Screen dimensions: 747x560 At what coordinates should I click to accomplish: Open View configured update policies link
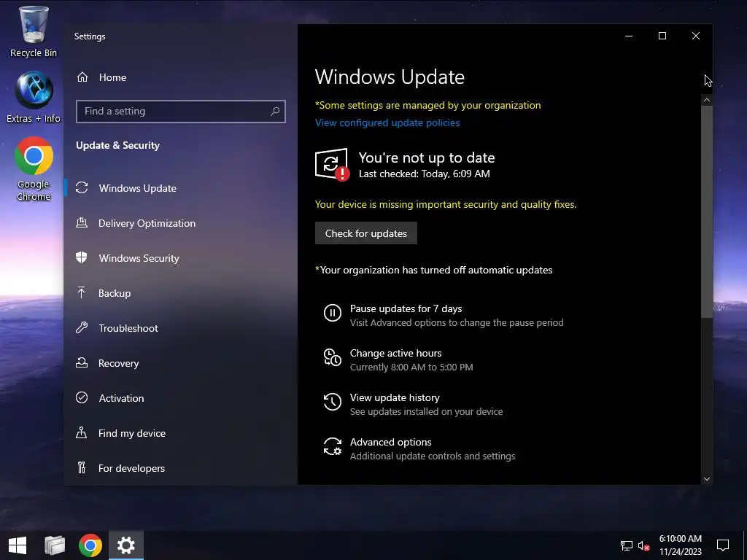pos(387,122)
